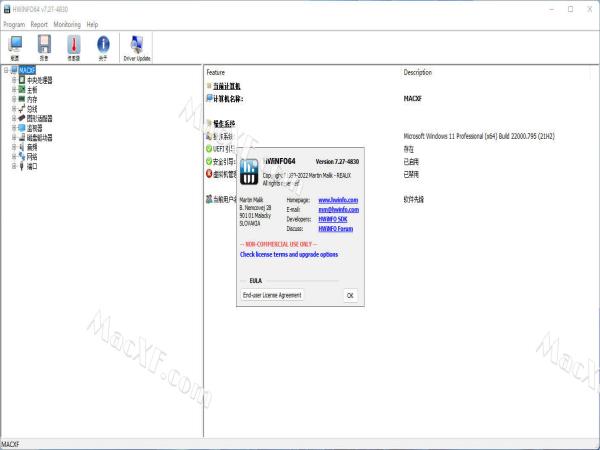Screen dimensions: 600x450
Task: Click the 主板 motherboard icon
Action: point(22,89)
